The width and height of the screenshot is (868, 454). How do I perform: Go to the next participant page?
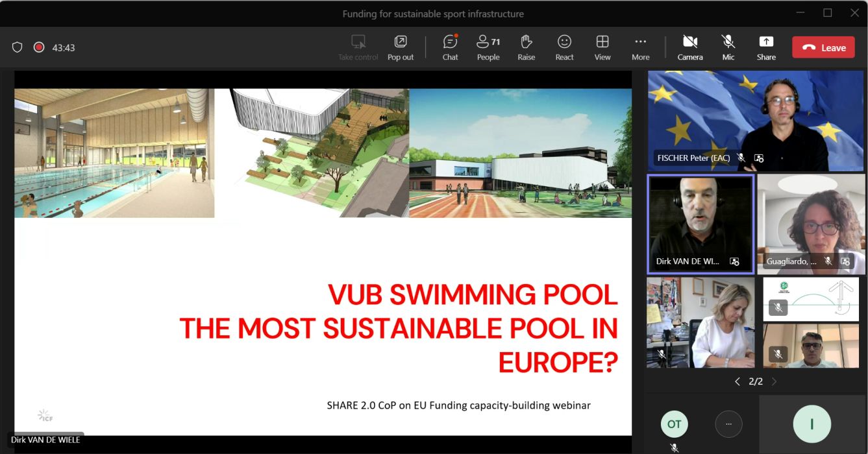[x=774, y=381]
